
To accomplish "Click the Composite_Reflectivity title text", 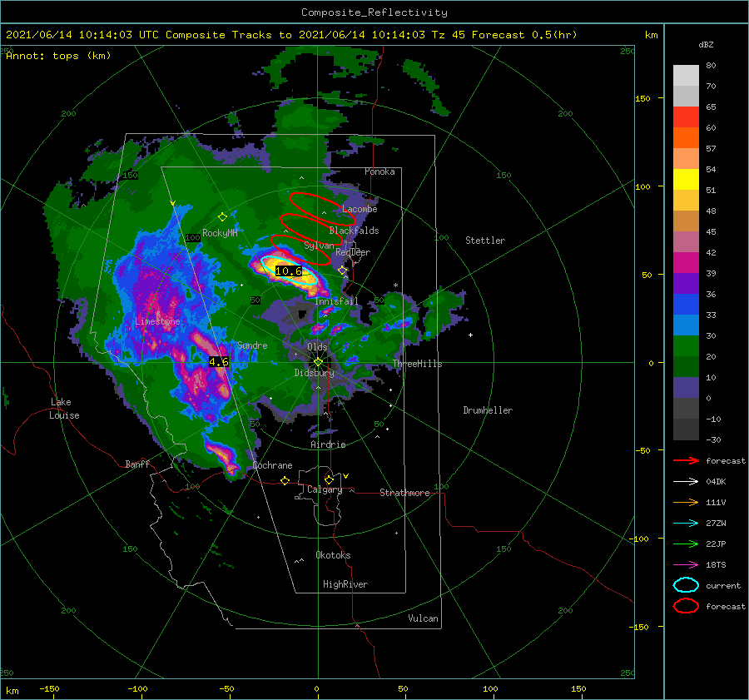I will (x=374, y=12).
